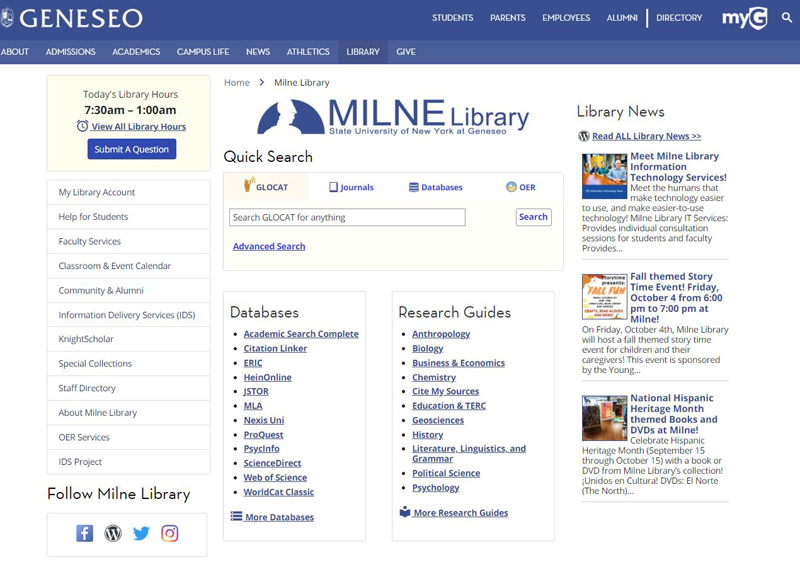Open the WordPress blog icon under Follow
The image size is (800, 567).
click(113, 533)
